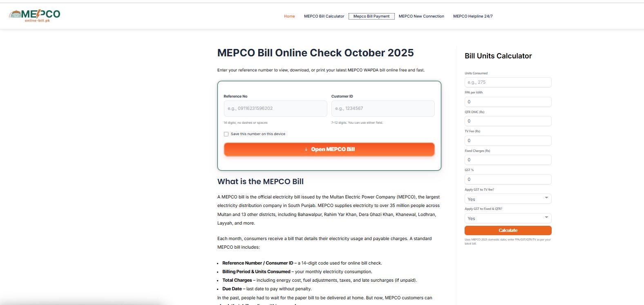Image resolution: width=644 pixels, height=305 pixels.
Task: Click the Customer ID input field
Action: pos(383,109)
